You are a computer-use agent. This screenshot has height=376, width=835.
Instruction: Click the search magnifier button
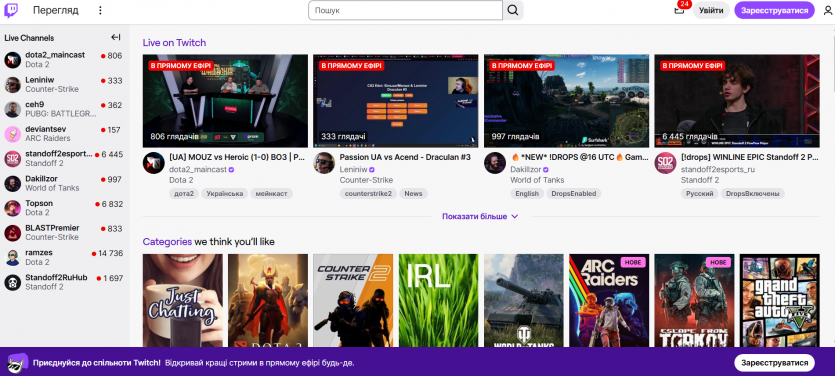point(513,10)
